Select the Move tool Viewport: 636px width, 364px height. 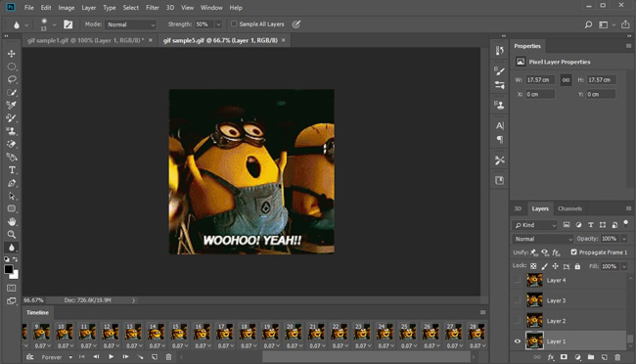(x=12, y=54)
